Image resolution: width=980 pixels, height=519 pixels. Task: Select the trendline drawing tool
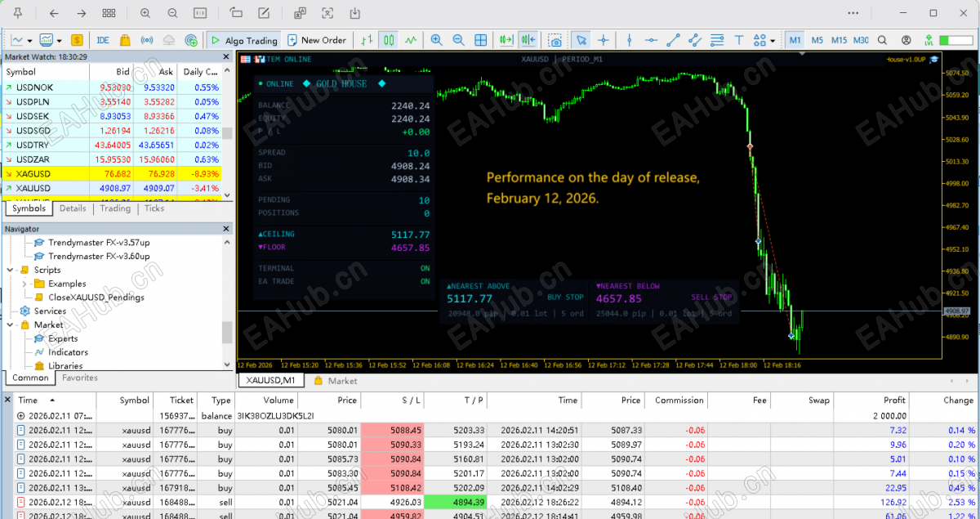pos(673,40)
